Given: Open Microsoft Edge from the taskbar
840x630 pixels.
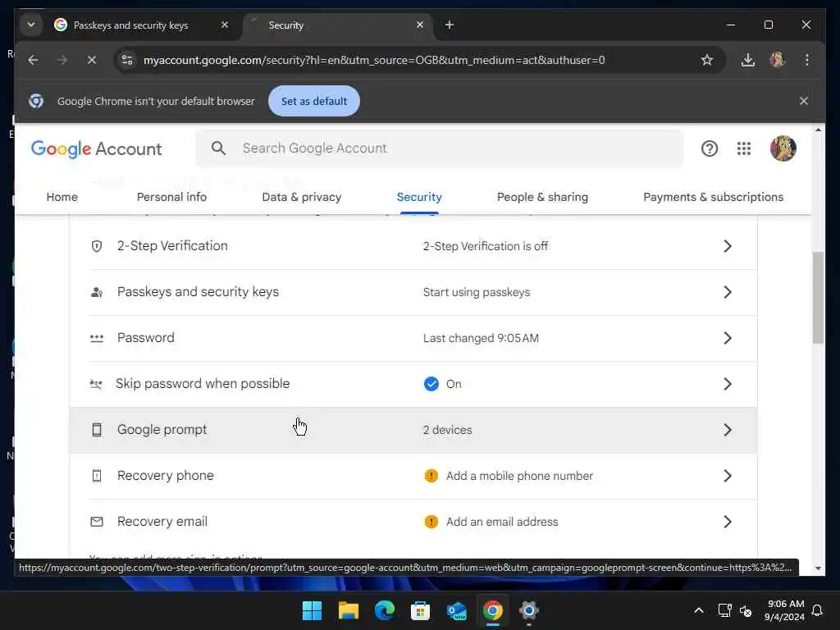Looking at the screenshot, I should [x=384, y=610].
